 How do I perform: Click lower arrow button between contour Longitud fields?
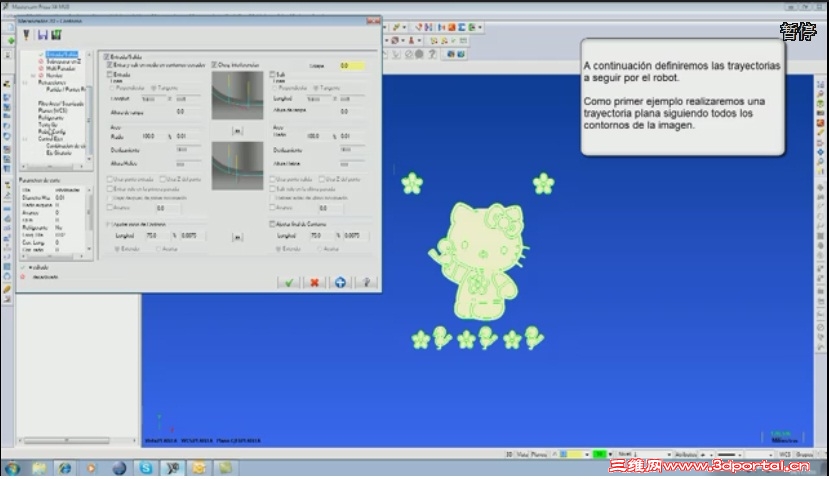tap(237, 237)
